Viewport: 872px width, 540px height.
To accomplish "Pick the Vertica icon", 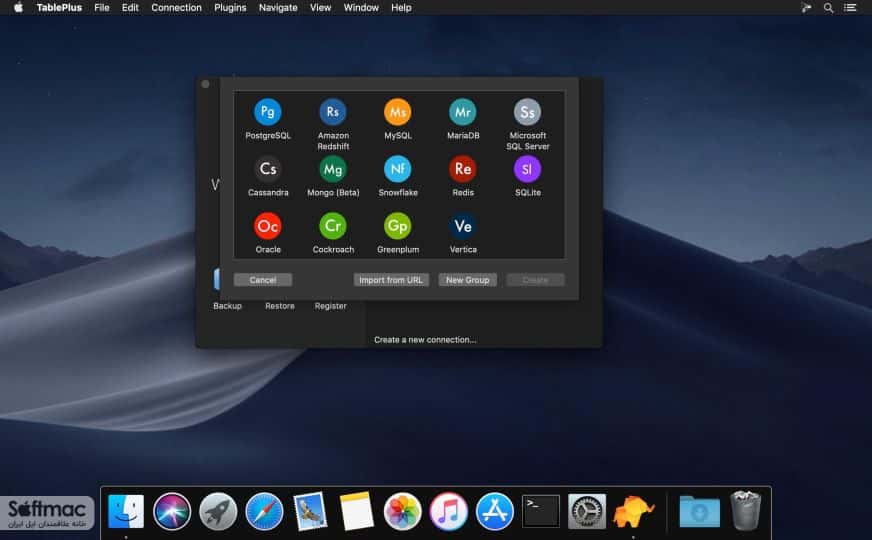I will tap(463, 226).
